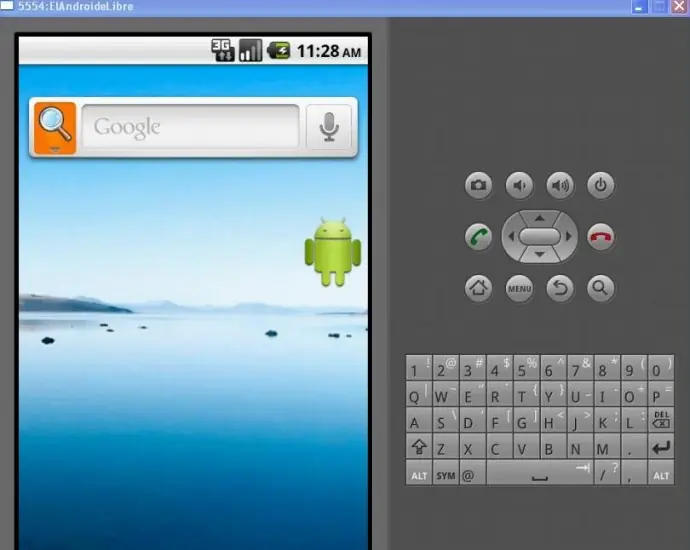Screen dimensions: 690x550
Task: Click the L key
Action: [x=634, y=420]
